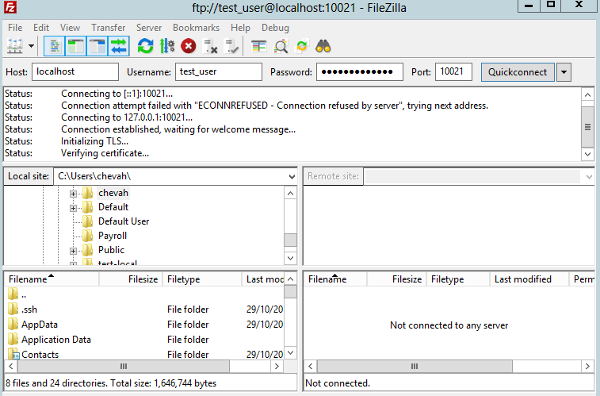Reconnect to the last server

(x=232, y=46)
